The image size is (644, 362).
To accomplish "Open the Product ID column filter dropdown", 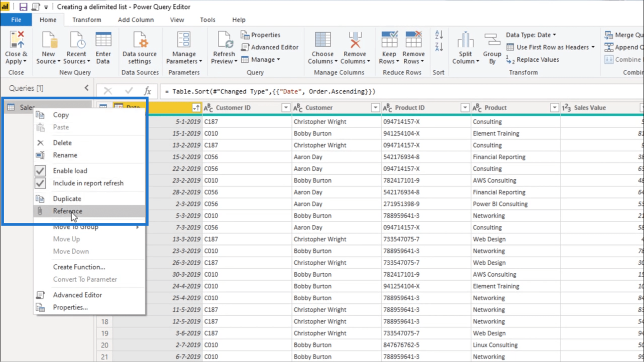I will tap(465, 108).
